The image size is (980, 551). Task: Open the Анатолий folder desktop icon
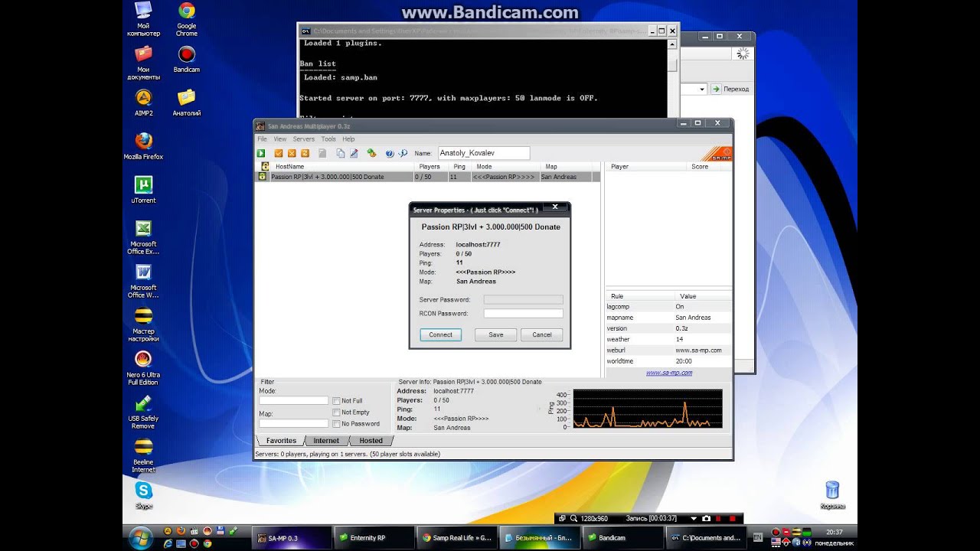pos(186,103)
